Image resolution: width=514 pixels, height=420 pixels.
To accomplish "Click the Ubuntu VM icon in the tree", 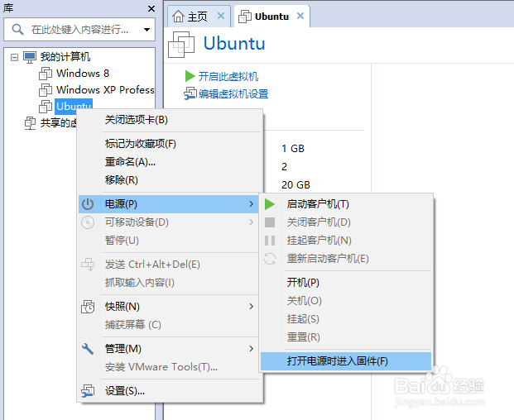I will point(46,107).
